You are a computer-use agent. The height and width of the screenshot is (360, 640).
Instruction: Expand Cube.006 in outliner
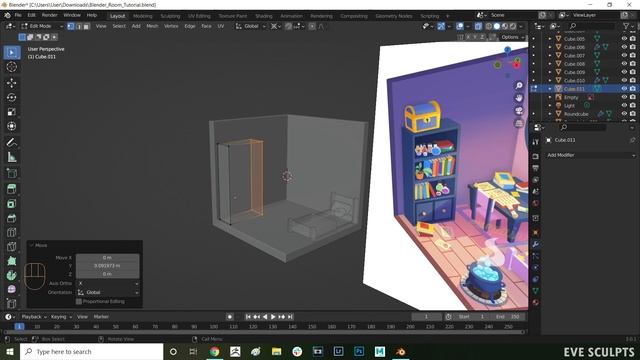550,47
